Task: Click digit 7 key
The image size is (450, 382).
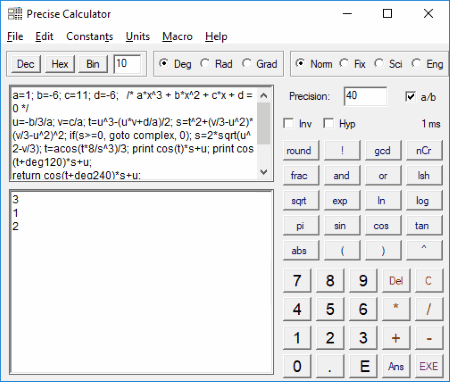Action: click(297, 281)
